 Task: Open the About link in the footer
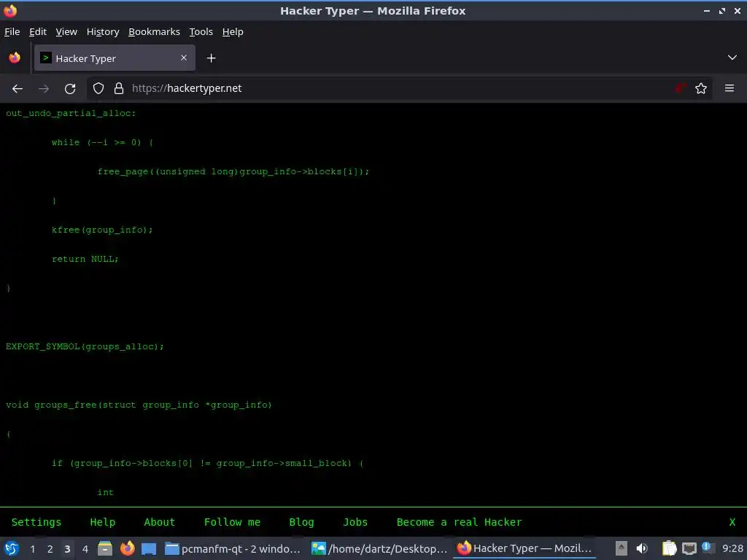coord(159,522)
